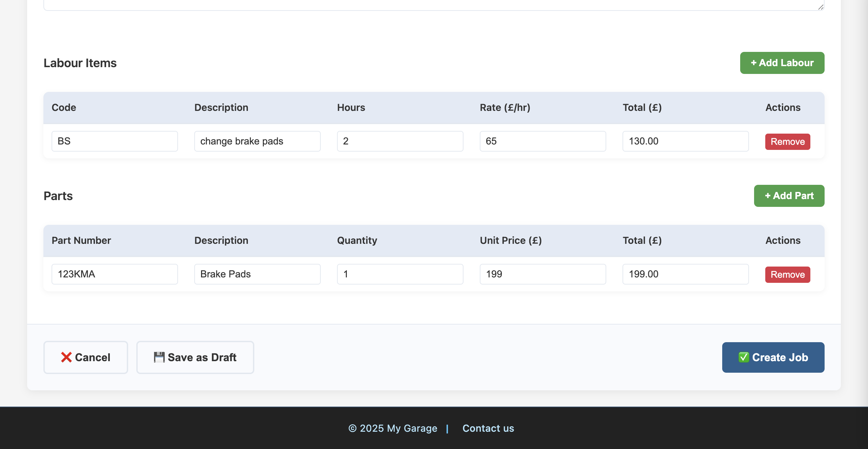Grab the textarea resize handle corner
868x449 pixels.
tap(821, 7)
